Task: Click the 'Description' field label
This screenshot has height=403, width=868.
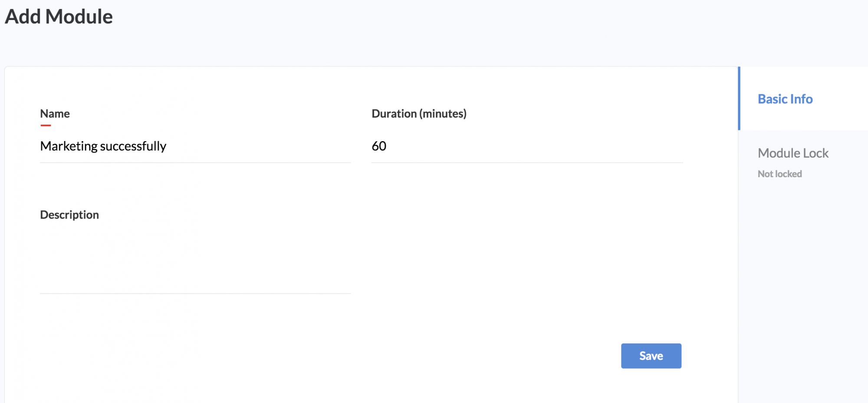Action: tap(69, 215)
